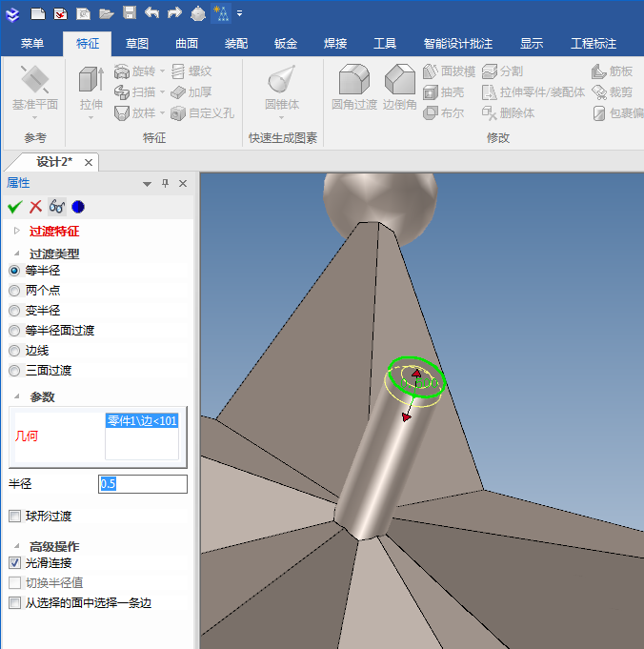The image size is (644, 649).
Task: Collapse the 高级操作 section
Action: point(17,546)
